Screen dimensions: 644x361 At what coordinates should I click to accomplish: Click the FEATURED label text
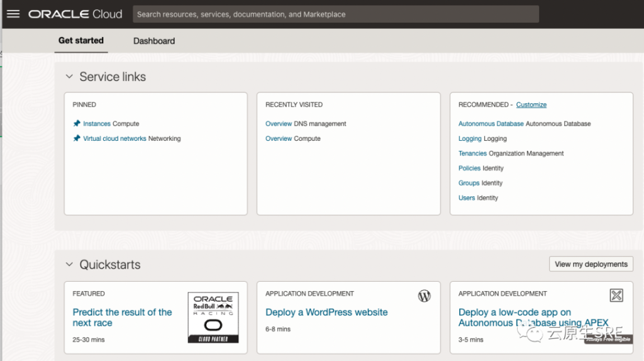click(89, 294)
